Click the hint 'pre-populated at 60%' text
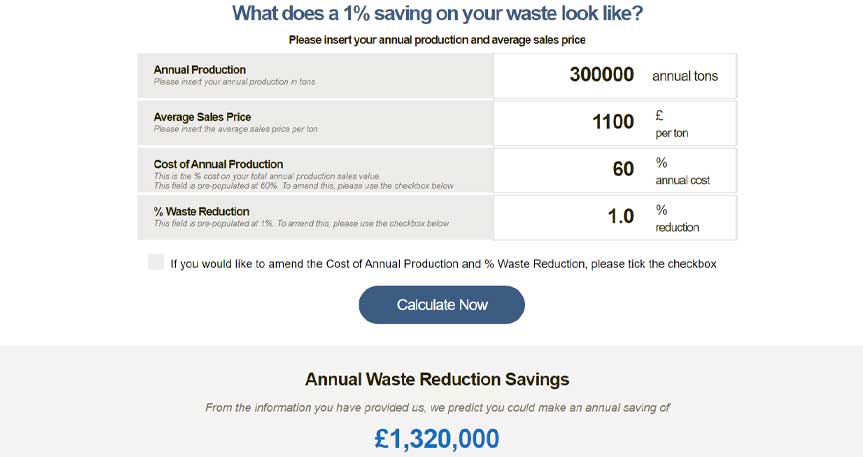 click(x=304, y=186)
